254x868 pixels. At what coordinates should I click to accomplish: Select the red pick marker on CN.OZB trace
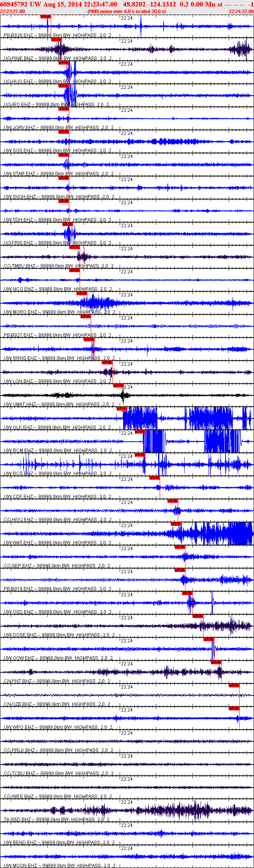click(x=234, y=685)
